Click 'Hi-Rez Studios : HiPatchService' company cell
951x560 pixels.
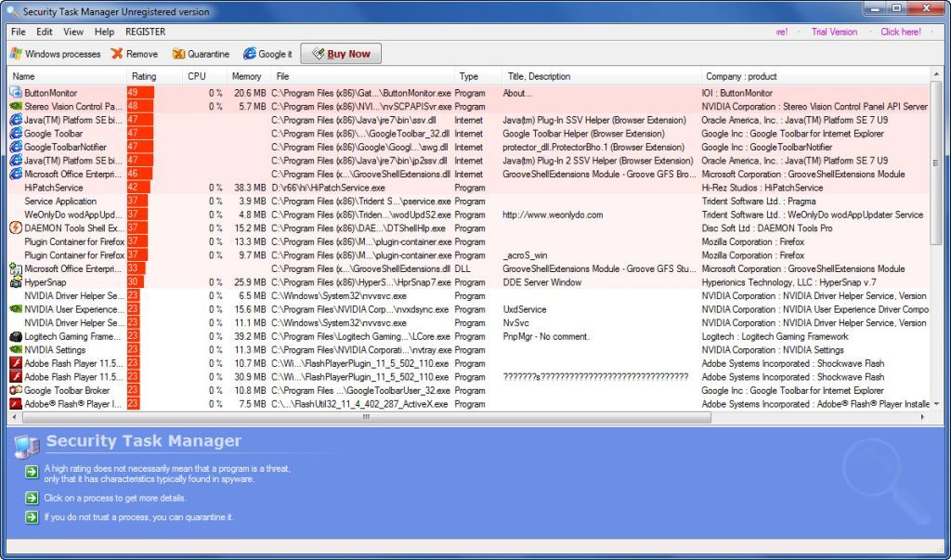[x=762, y=188]
